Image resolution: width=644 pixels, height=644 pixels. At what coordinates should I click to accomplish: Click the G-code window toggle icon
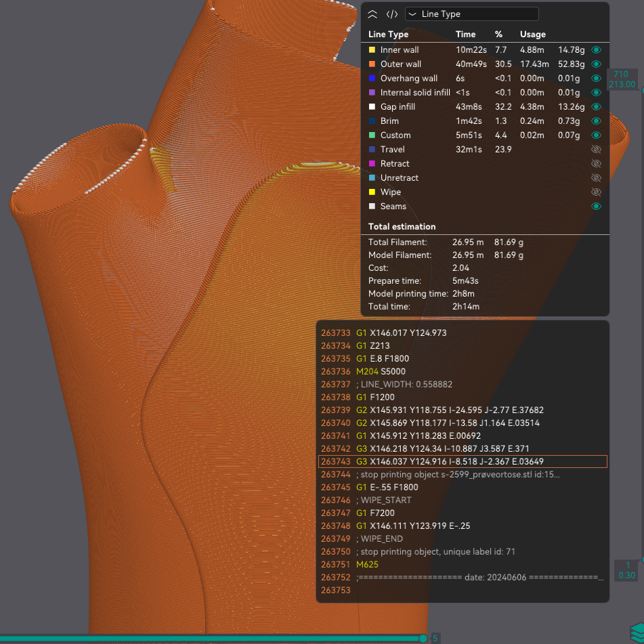pyautogui.click(x=392, y=14)
